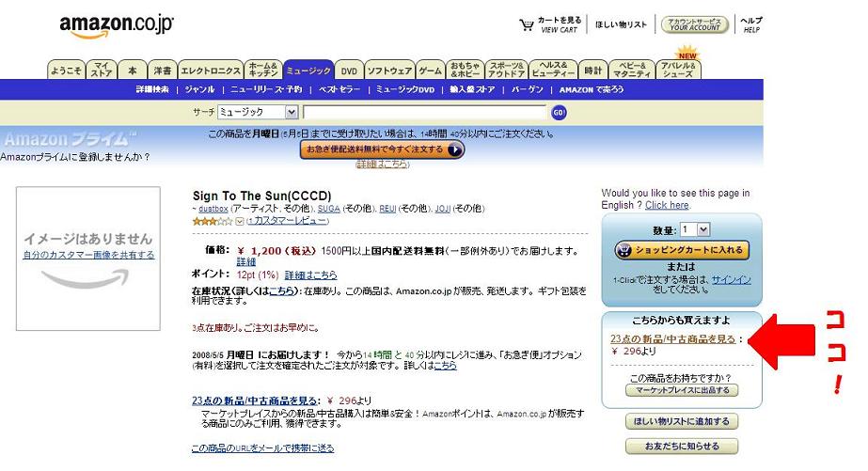Click こちら link in 在庫状況 line
Image resolution: width=868 pixels, height=471 pixels.
(282, 291)
